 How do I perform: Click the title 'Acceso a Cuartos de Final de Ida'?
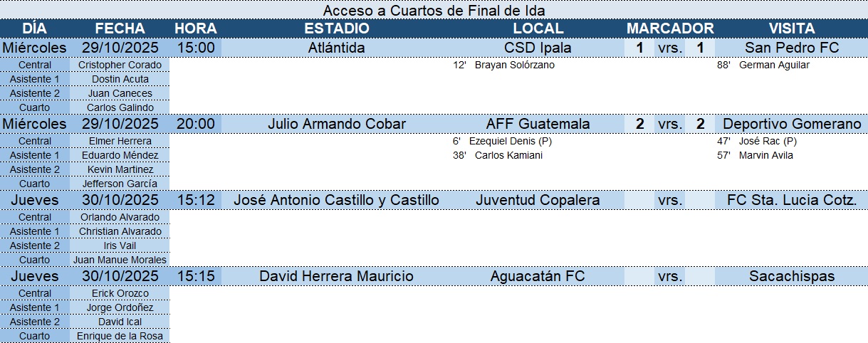(x=434, y=11)
